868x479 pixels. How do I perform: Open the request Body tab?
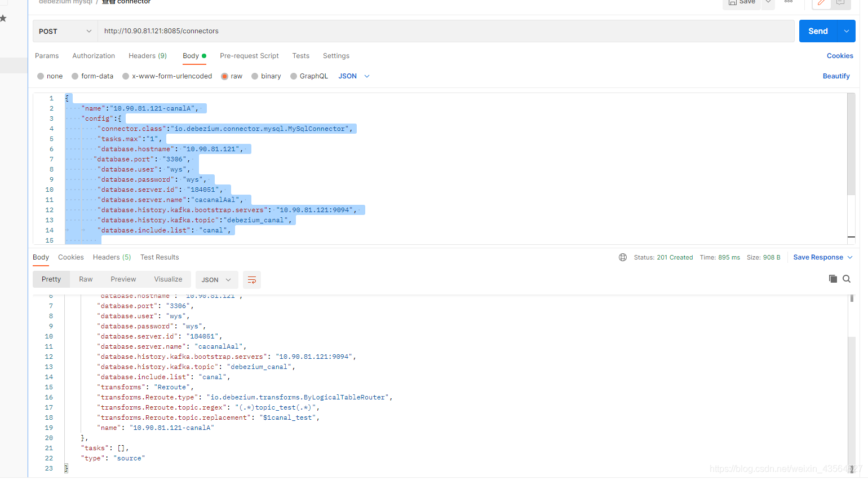[x=194, y=56]
